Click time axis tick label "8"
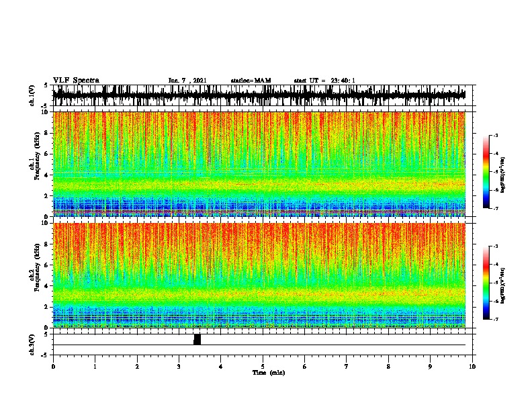 point(388,366)
